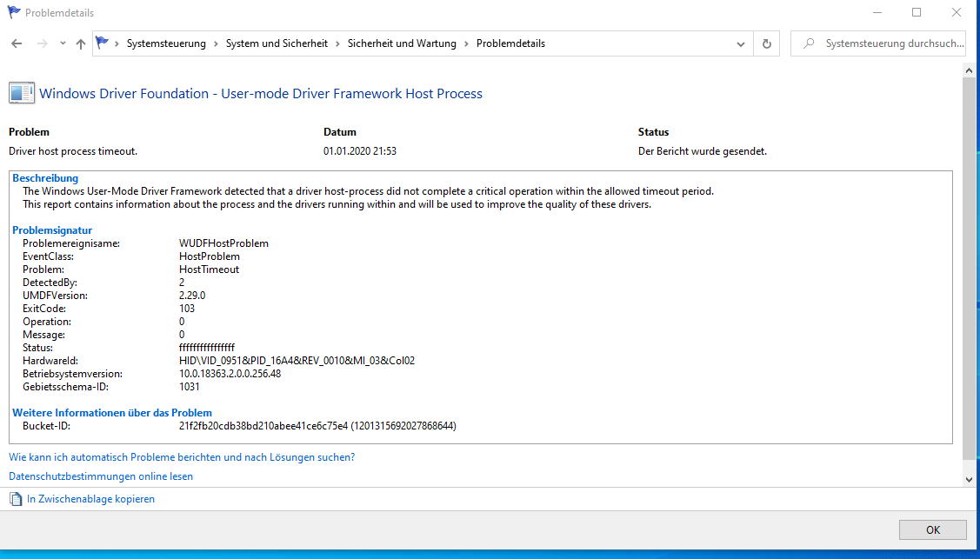Click the Bucket-ID value text

point(317,426)
